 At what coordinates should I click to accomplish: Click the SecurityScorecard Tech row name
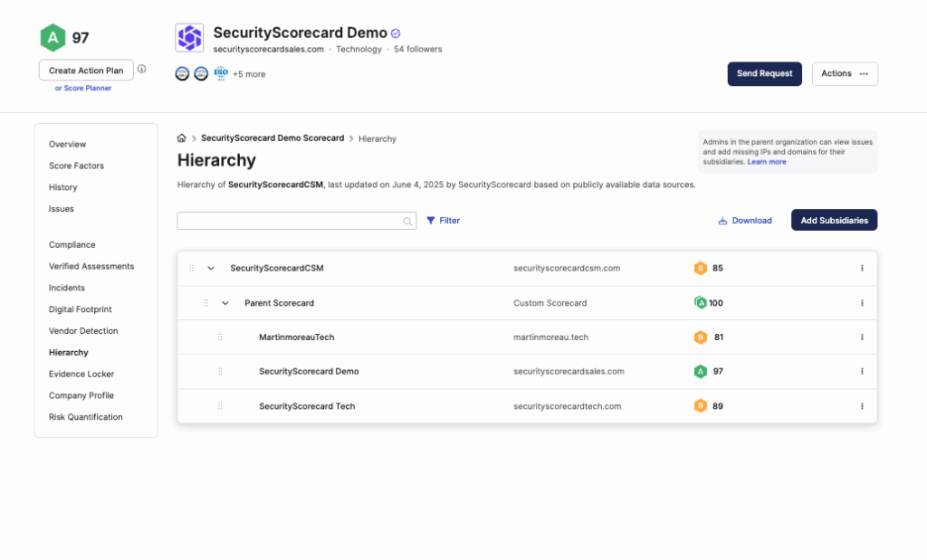[307, 406]
